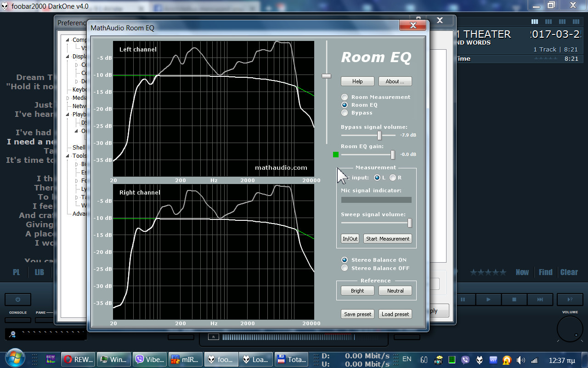Click Now in the playlist toolbar

tap(522, 272)
